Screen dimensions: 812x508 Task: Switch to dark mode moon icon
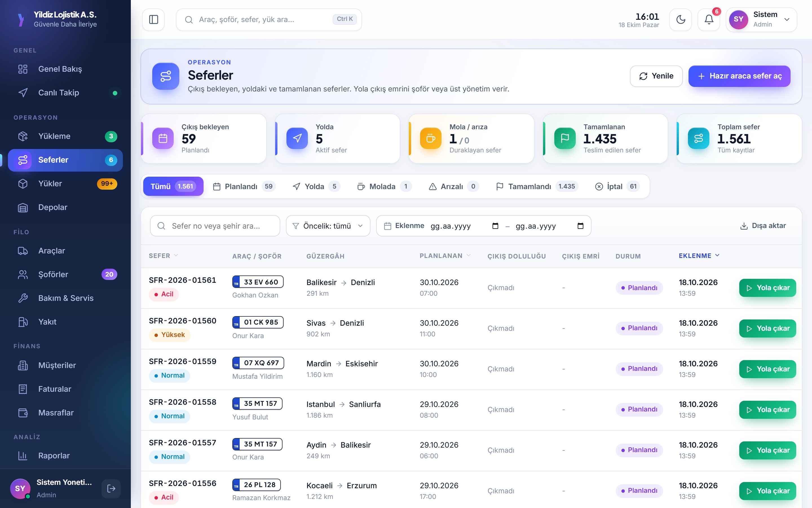pyautogui.click(x=680, y=19)
